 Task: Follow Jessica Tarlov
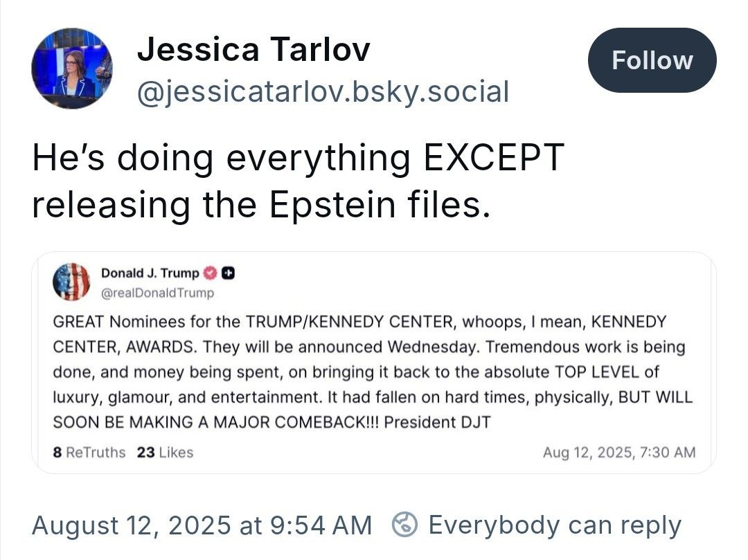[652, 60]
